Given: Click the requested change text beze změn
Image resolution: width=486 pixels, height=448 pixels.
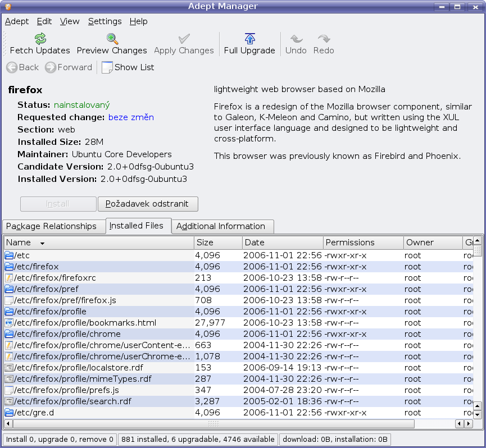Looking at the screenshot, I should [131, 117].
